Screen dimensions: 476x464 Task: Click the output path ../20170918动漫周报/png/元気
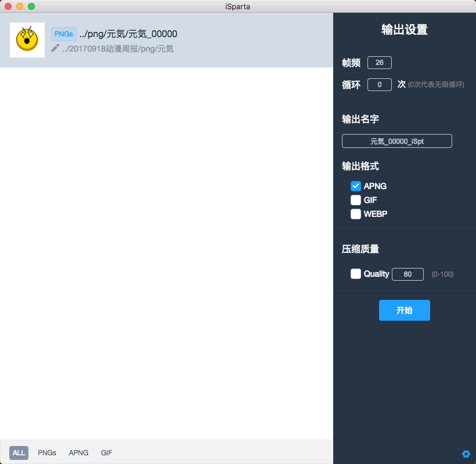tap(118, 49)
